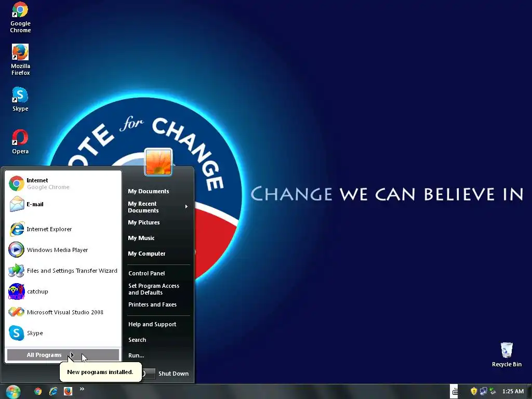Click the 1:25 AM taskbar clock
This screenshot has height=399, width=532.
coord(513,392)
